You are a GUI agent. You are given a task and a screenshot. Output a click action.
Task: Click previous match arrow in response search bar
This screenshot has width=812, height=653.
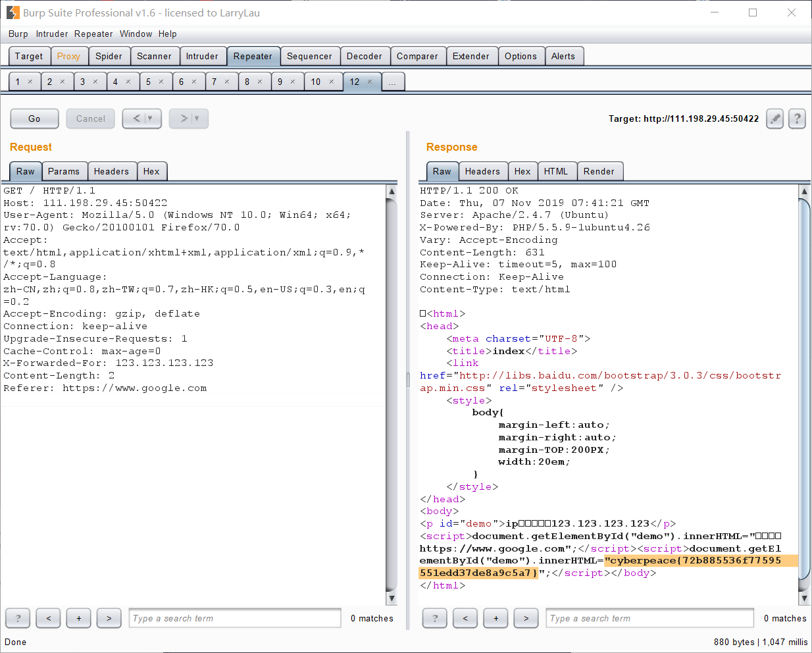[465, 618]
